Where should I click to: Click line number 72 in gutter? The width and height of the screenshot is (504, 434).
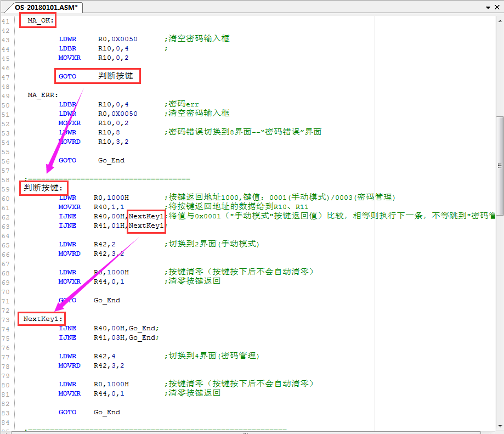coord(5,311)
